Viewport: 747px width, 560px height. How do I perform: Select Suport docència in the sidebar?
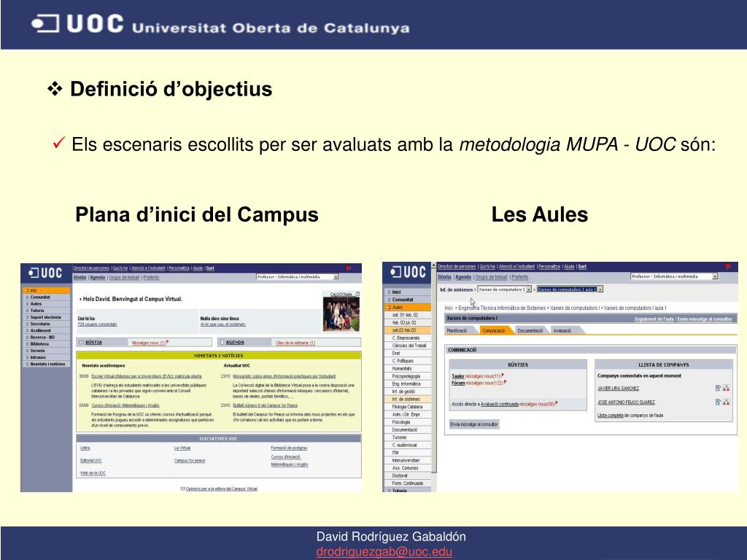[47, 317]
